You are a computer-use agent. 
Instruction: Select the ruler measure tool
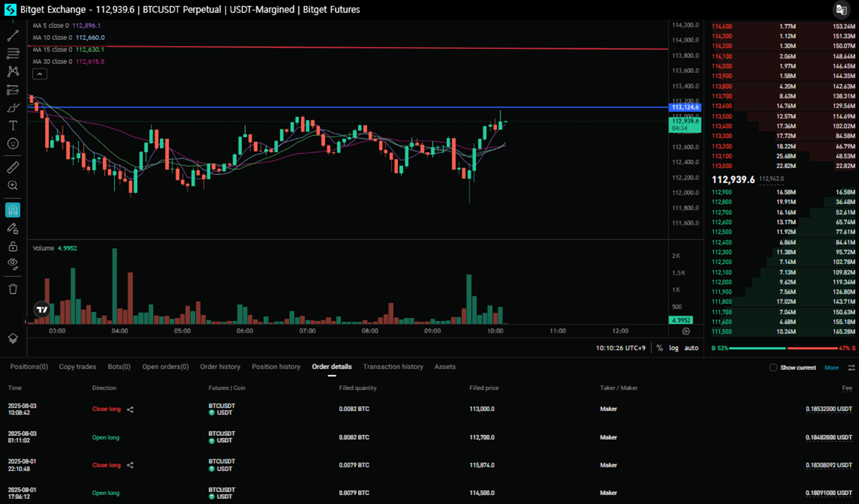pyautogui.click(x=13, y=167)
